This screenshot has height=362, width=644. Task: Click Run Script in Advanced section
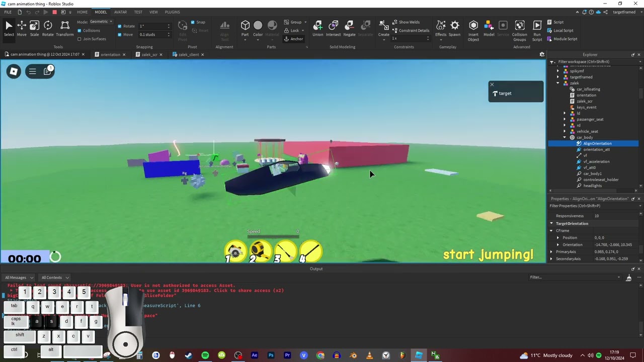537,30
